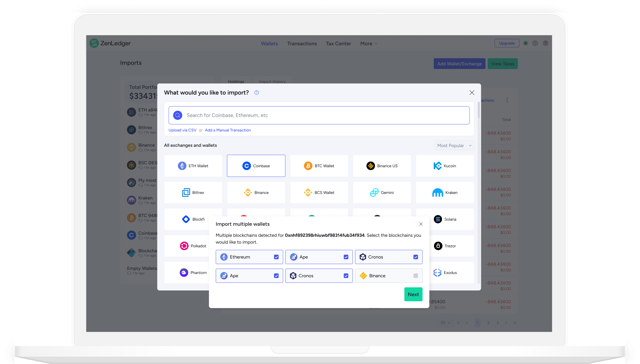Click the Upload via CSV link

coord(182,130)
